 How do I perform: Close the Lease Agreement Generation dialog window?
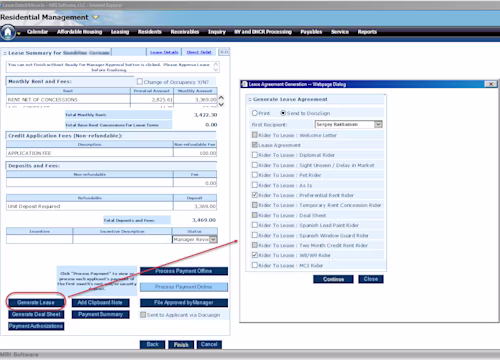(x=491, y=84)
